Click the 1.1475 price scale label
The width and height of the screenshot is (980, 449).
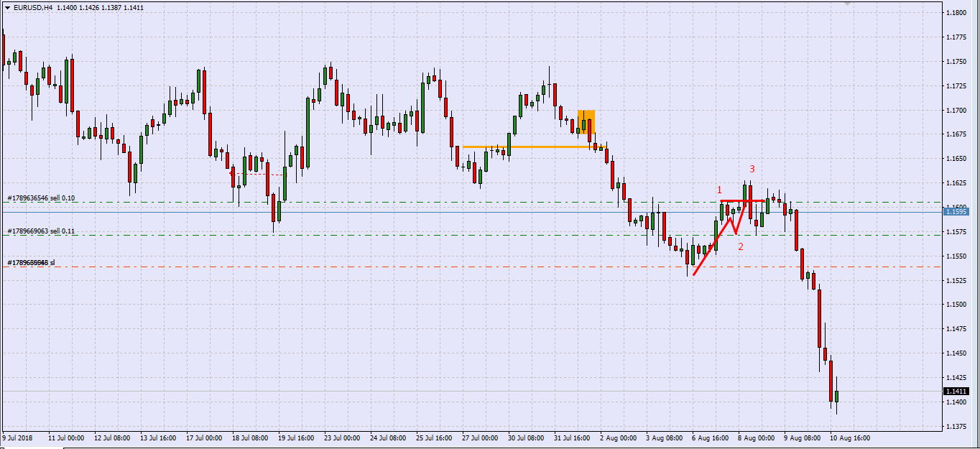pos(956,329)
